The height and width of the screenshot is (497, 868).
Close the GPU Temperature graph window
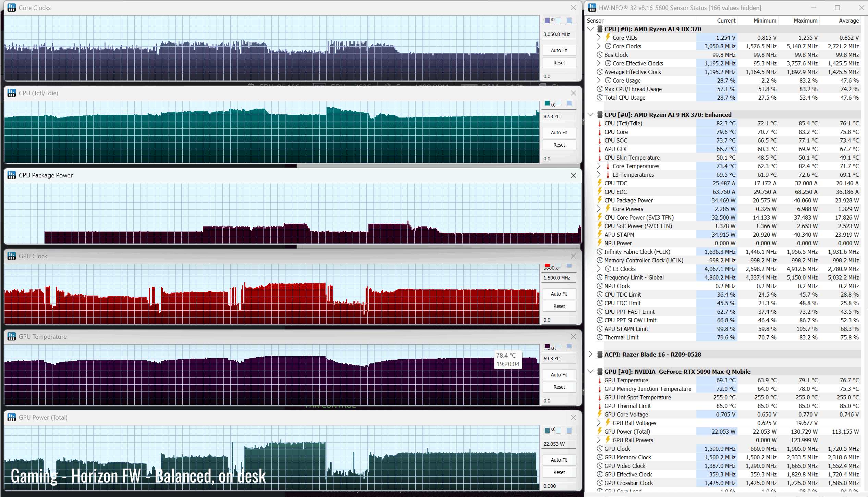pyautogui.click(x=573, y=336)
